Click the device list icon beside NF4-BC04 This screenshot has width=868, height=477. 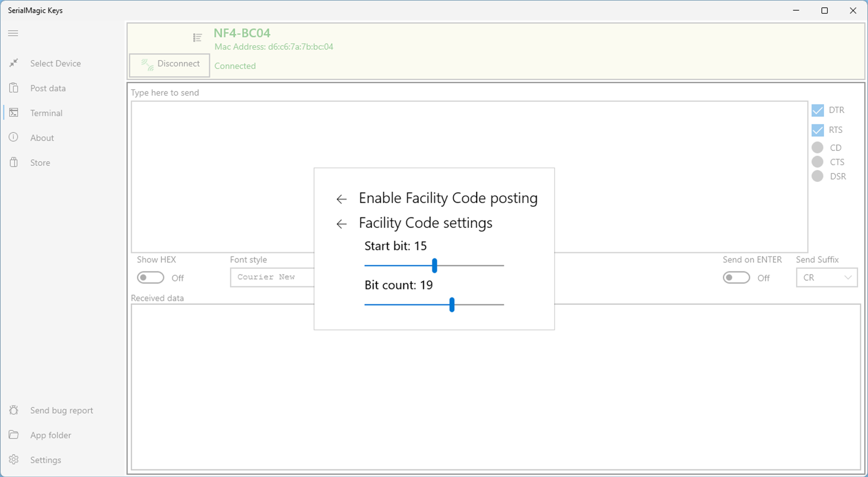[x=197, y=38]
